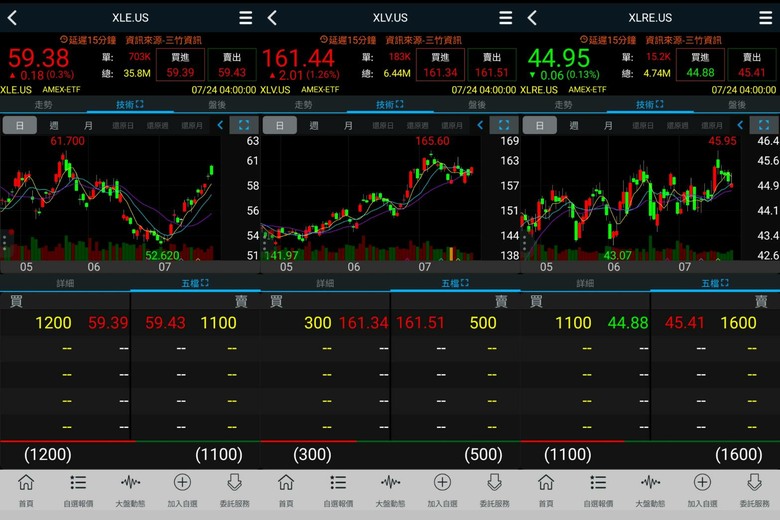Expand XLRE.US chart to fullscreen

point(764,125)
